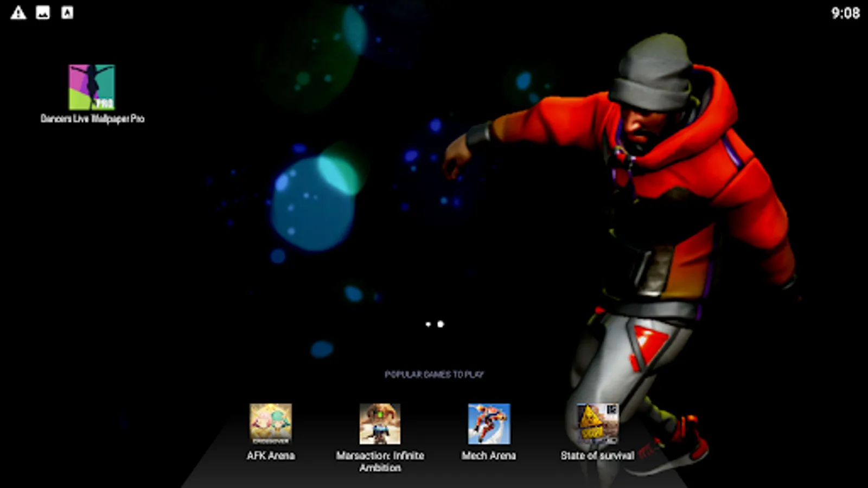Screen dimensions: 868x488
Task: Select the right home-screen page indicator dot
Action: (441, 324)
